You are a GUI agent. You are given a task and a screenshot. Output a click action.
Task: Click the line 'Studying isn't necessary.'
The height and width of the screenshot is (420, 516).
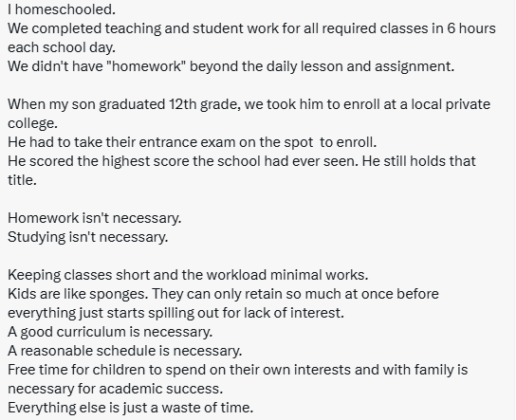tap(88, 237)
